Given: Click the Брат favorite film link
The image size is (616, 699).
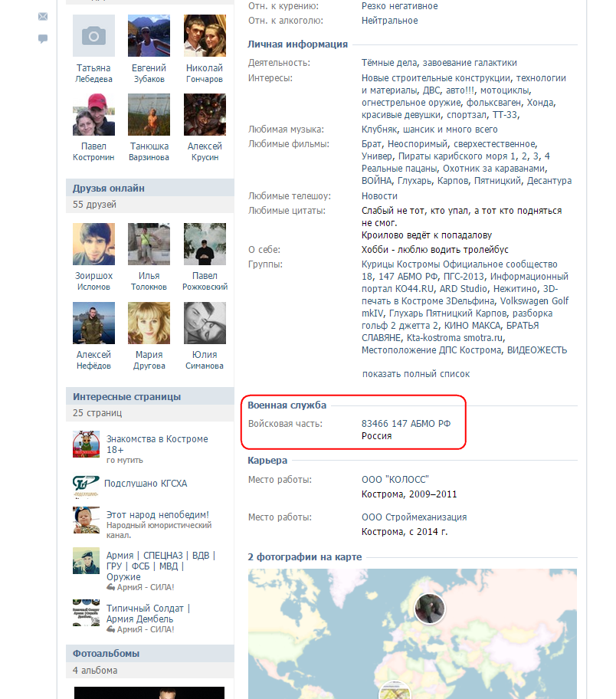Looking at the screenshot, I should [x=372, y=144].
